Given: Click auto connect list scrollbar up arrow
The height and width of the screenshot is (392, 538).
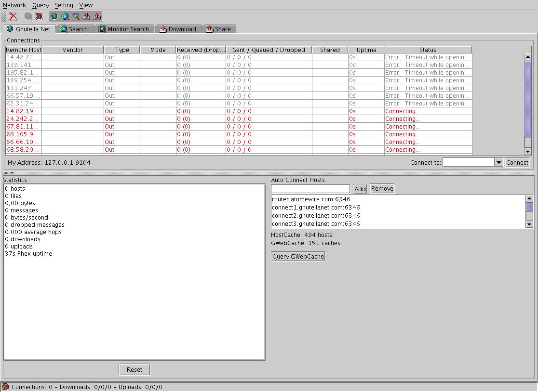Looking at the screenshot, I should point(529,198).
